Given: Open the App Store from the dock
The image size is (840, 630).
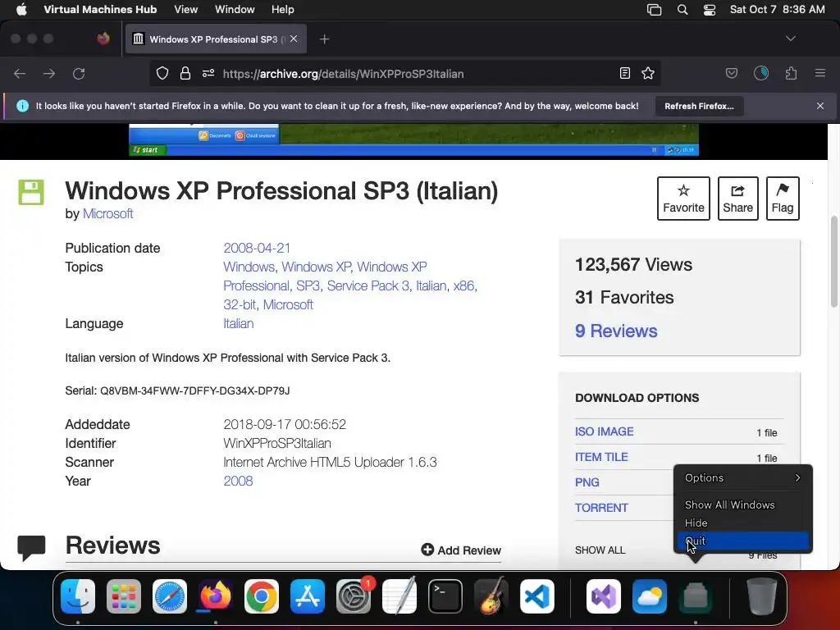Looking at the screenshot, I should (x=308, y=596).
